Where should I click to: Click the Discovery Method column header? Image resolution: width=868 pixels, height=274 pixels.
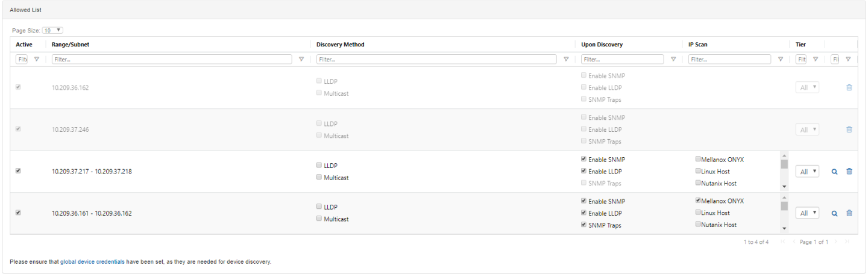341,45
